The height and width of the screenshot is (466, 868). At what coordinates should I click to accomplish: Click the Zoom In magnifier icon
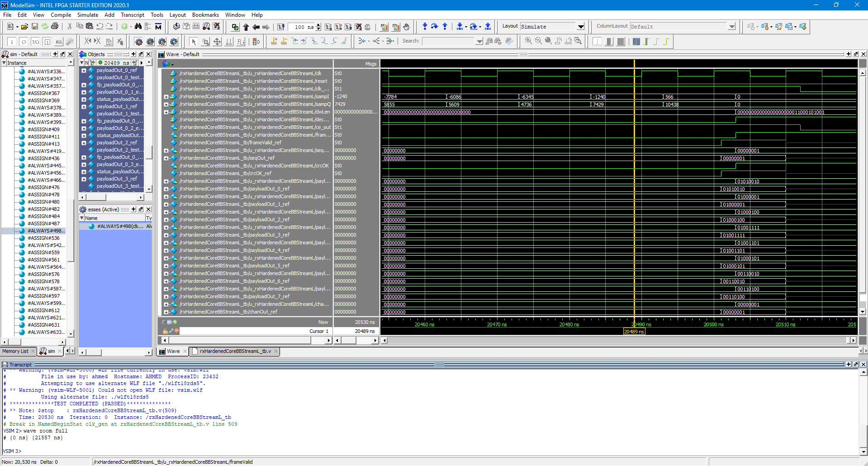(x=528, y=41)
